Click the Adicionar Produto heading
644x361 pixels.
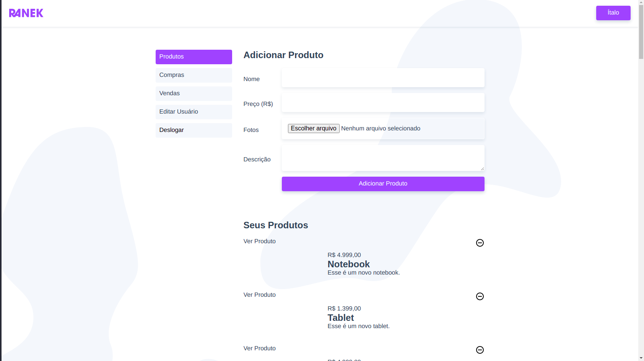(x=283, y=55)
